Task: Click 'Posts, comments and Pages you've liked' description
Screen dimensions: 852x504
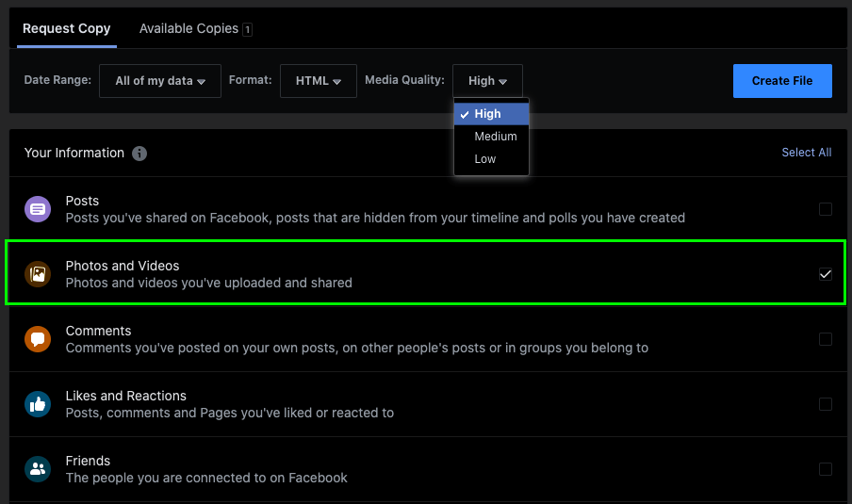Action: [230, 413]
